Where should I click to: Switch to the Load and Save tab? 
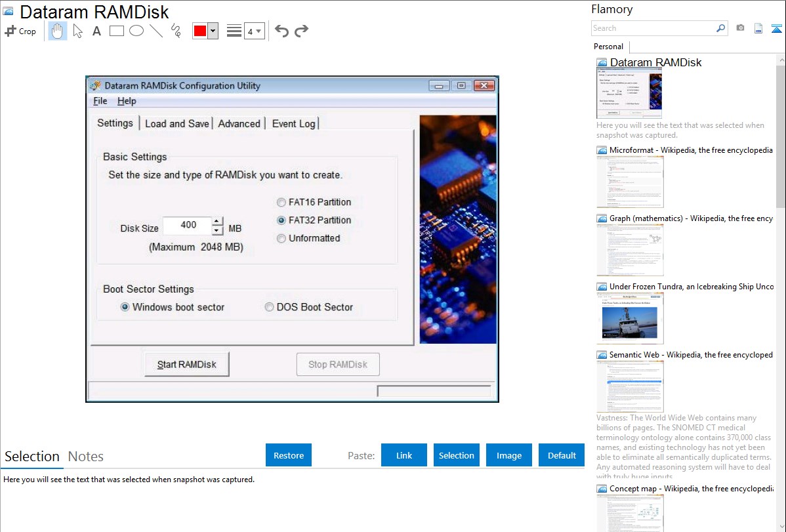pos(177,124)
